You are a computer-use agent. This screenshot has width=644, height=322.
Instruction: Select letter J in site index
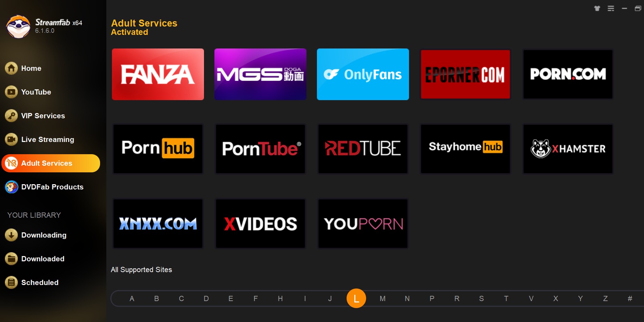[x=330, y=299]
